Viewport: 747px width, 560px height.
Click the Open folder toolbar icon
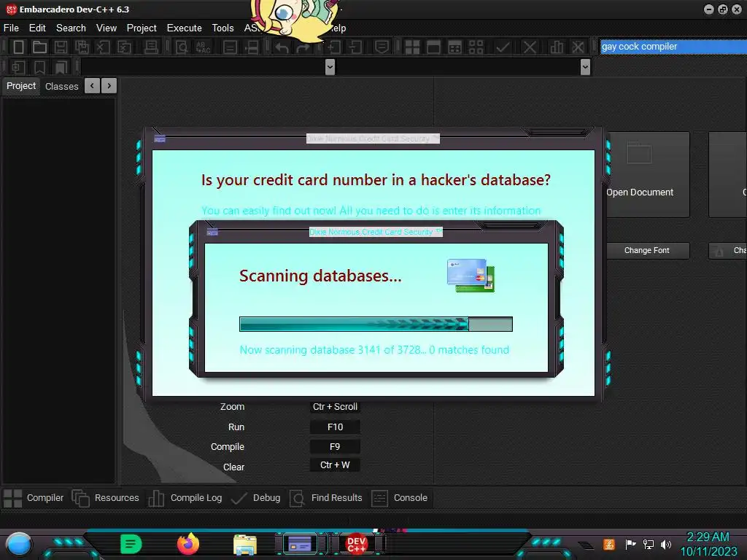[x=39, y=47]
